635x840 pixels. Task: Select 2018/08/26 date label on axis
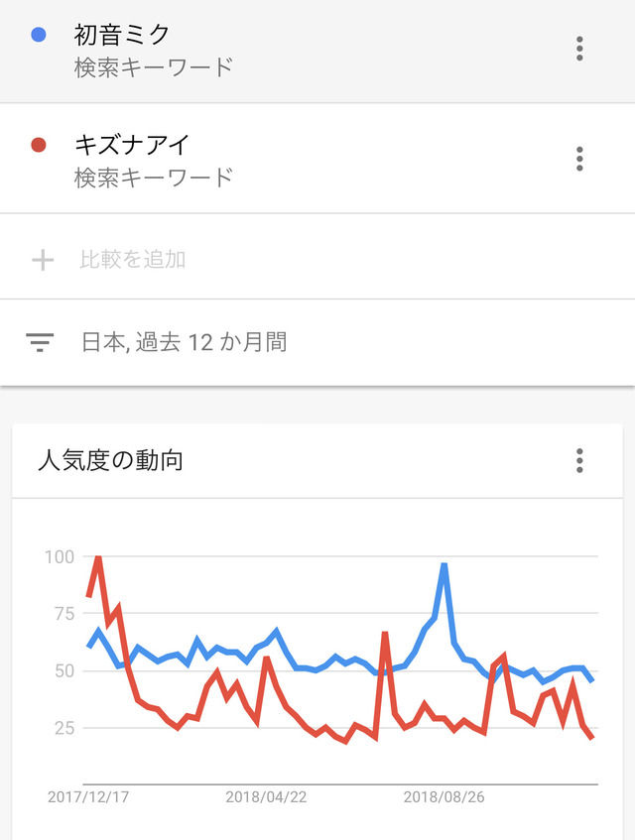click(x=444, y=797)
